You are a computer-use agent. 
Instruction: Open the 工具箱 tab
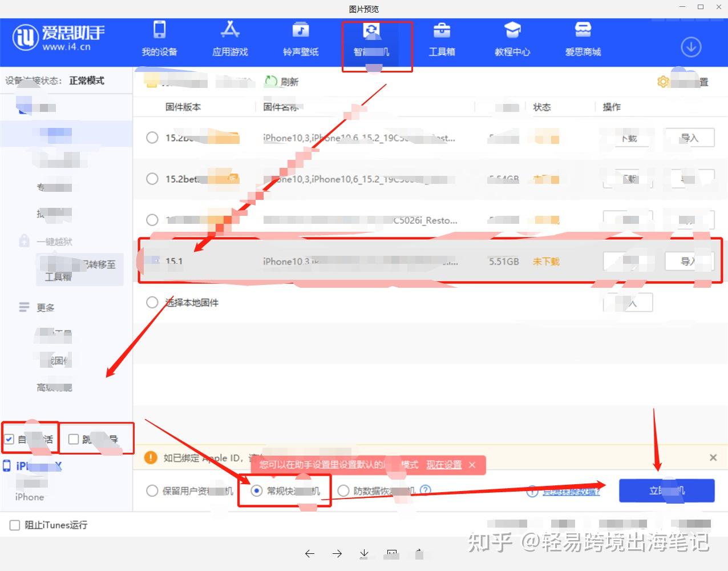click(x=442, y=39)
